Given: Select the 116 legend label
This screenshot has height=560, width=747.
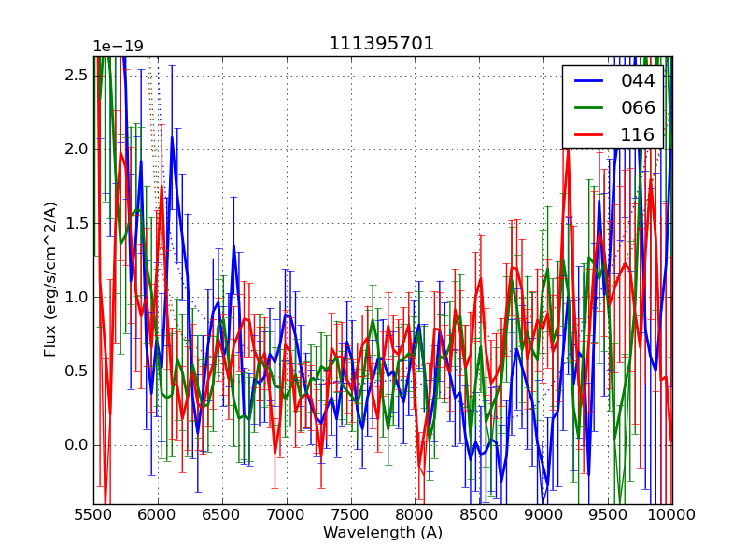Looking at the screenshot, I should 638,134.
